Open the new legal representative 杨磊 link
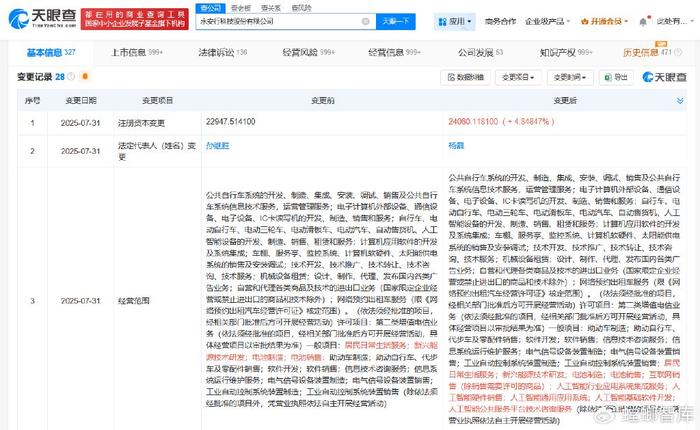Screen dimensions: 700x430 [456, 146]
